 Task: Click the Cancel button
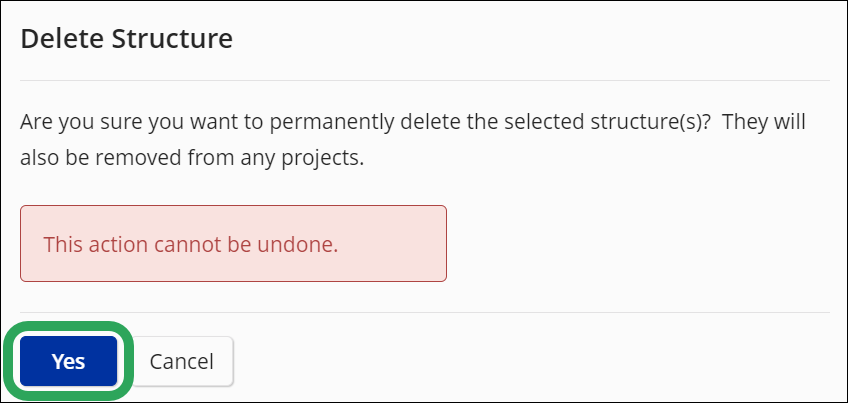pyautogui.click(x=181, y=361)
